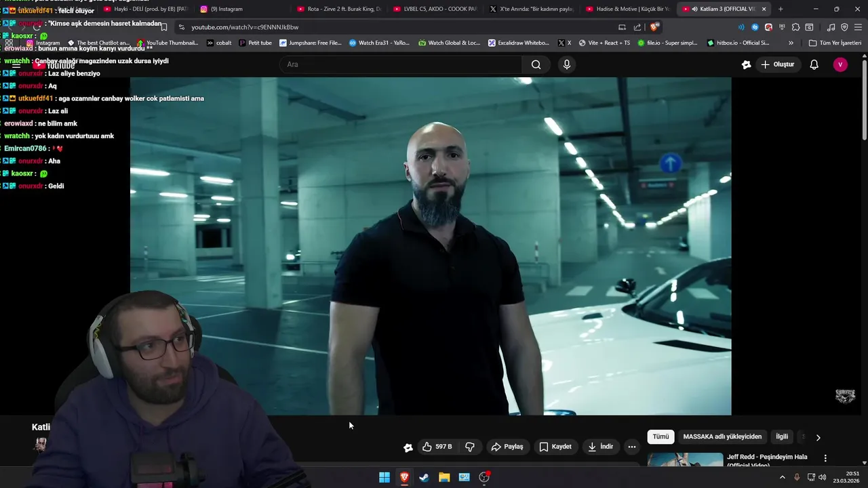Click the share page icon in address bar
Viewport: 868px width, 488px height.
click(637, 27)
